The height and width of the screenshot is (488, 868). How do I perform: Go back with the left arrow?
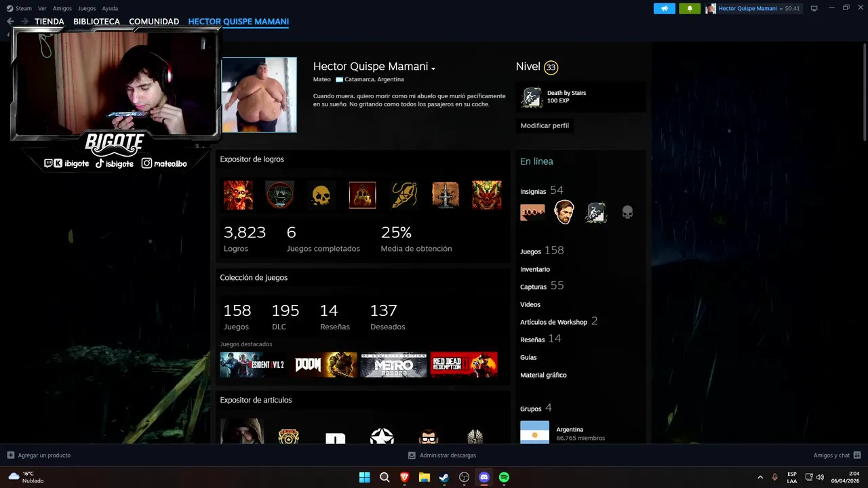coord(10,22)
